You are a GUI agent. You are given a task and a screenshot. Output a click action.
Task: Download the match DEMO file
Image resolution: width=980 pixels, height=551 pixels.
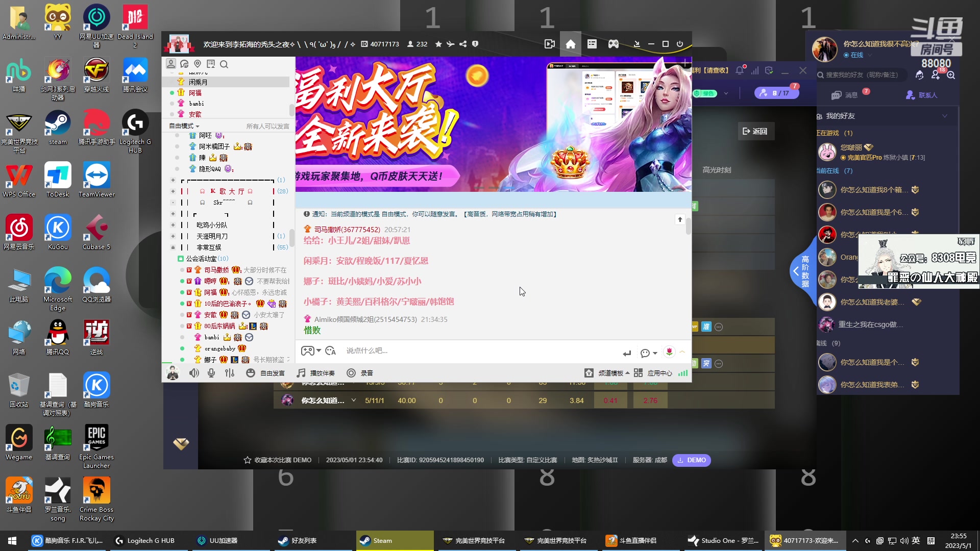tap(691, 460)
